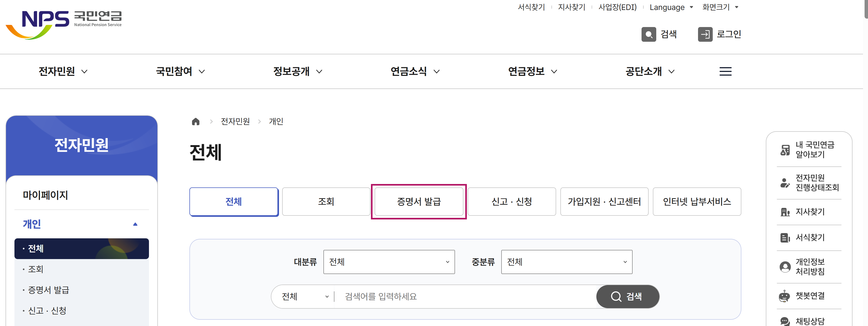
Task: Select the 가입지원 · 신고센터 tab
Action: [x=604, y=202]
